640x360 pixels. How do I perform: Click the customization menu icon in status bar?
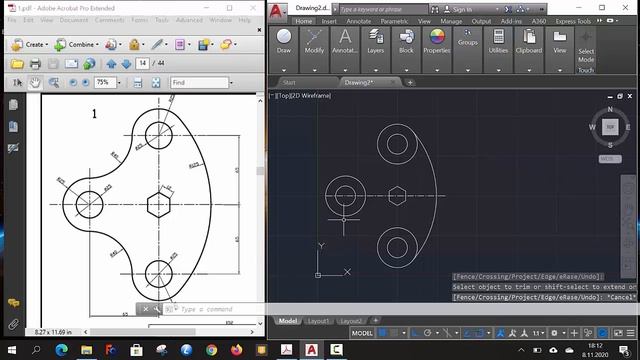pyautogui.click(x=631, y=333)
